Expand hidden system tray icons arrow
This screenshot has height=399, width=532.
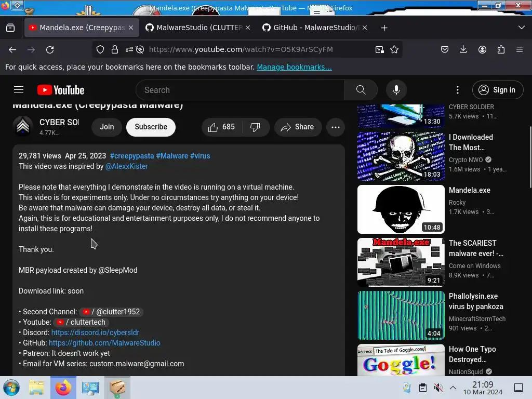point(453,388)
